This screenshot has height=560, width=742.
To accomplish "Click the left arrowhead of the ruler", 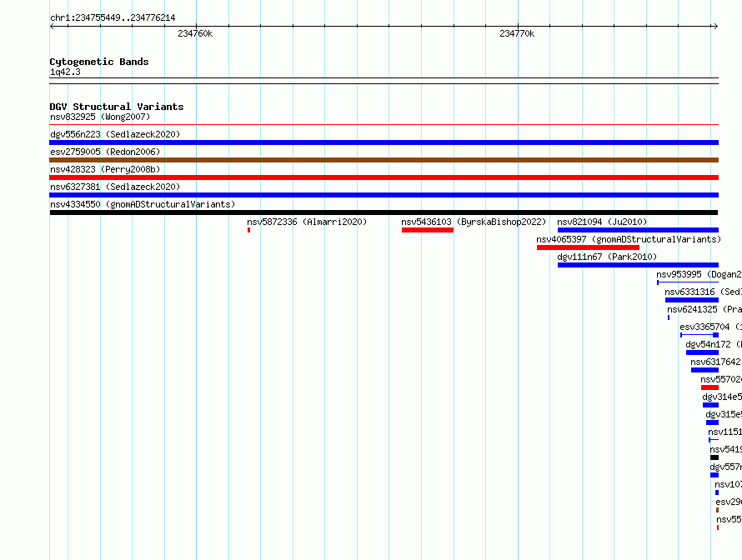I will click(x=52, y=27).
